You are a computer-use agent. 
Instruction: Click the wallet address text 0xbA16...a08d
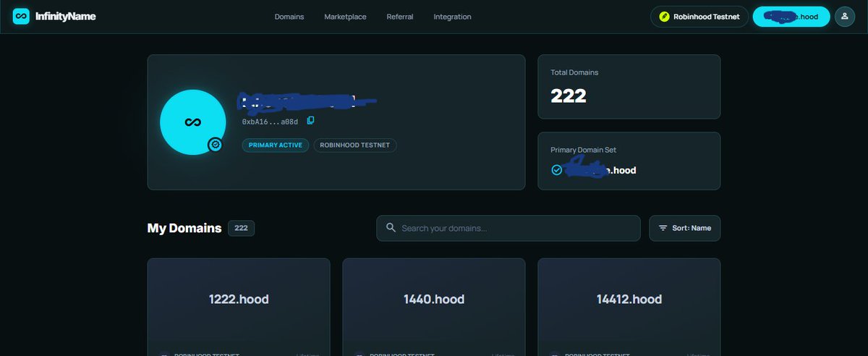[x=271, y=121]
